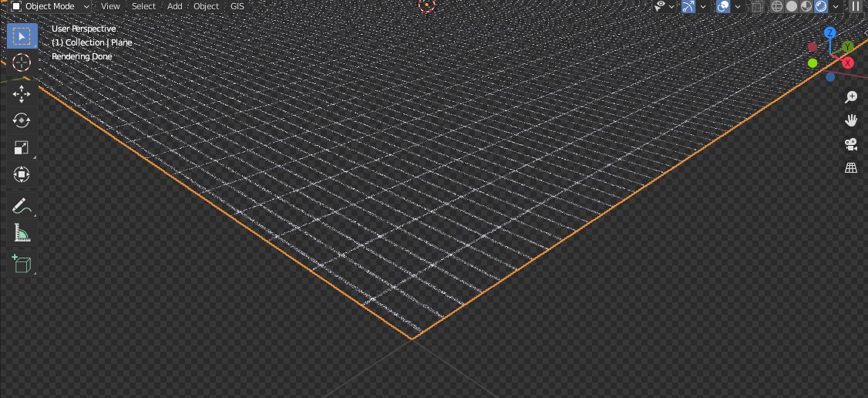
Task: Toggle the camera view icon
Action: click(x=851, y=144)
